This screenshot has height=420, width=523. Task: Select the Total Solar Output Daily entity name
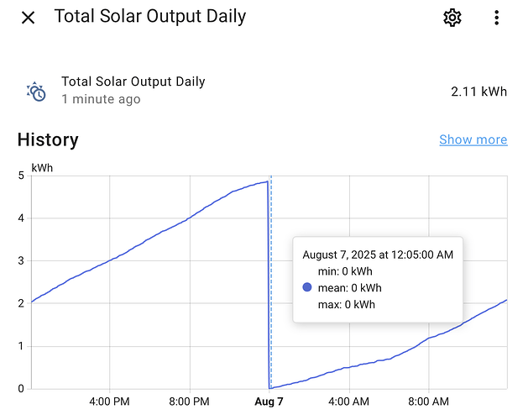point(133,81)
